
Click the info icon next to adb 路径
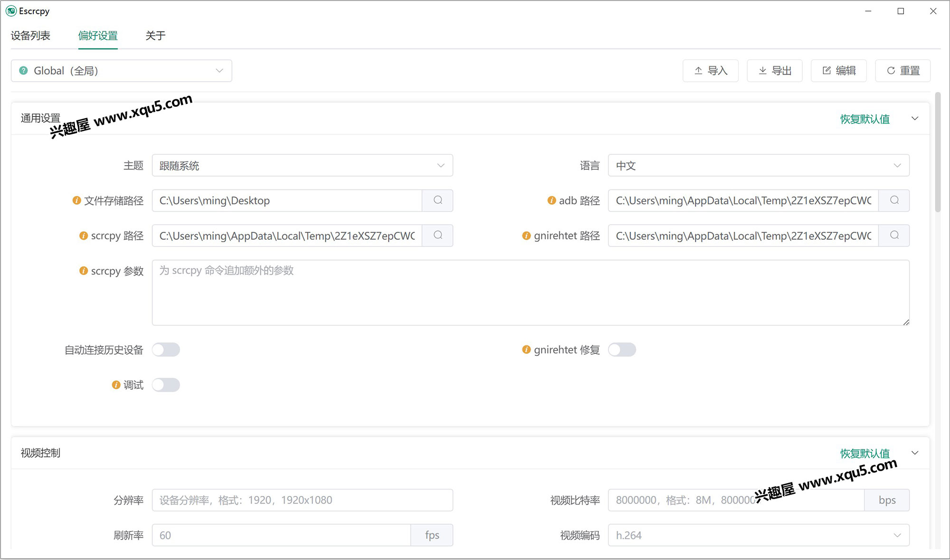coord(551,200)
